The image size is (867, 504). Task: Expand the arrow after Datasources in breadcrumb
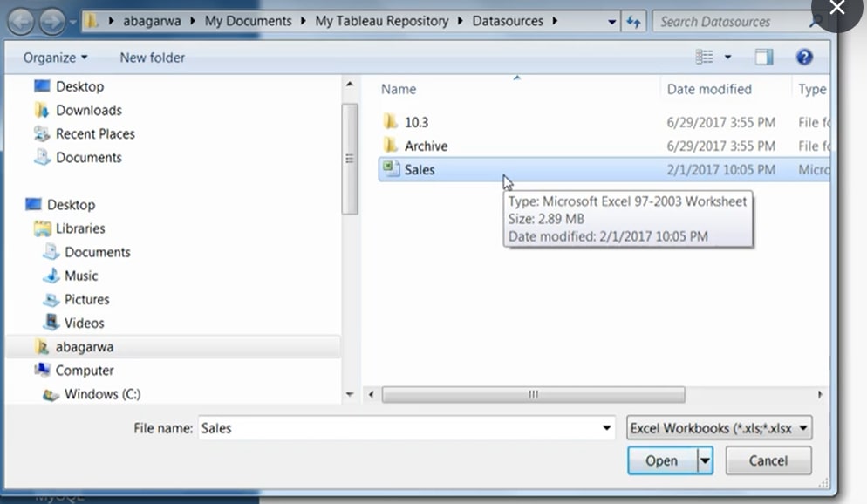(x=555, y=21)
